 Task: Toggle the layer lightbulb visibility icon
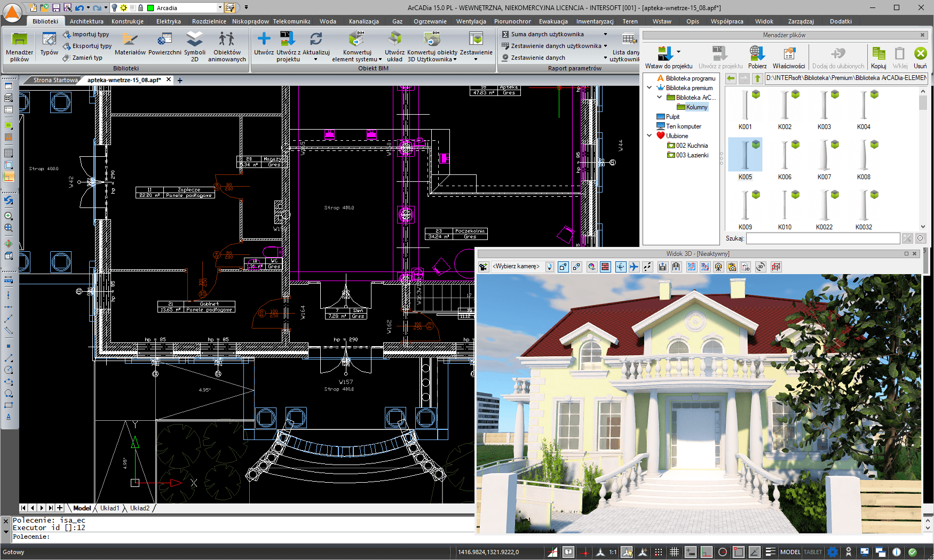point(114,7)
